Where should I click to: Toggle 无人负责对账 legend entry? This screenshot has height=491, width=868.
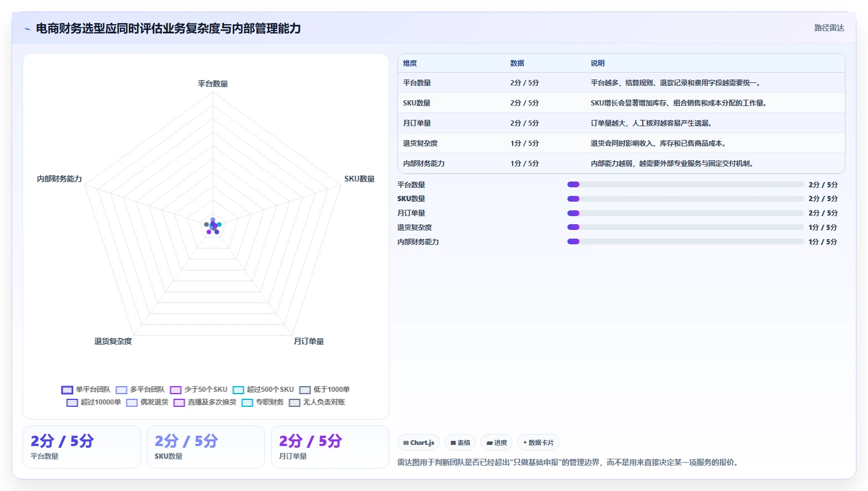(x=317, y=402)
